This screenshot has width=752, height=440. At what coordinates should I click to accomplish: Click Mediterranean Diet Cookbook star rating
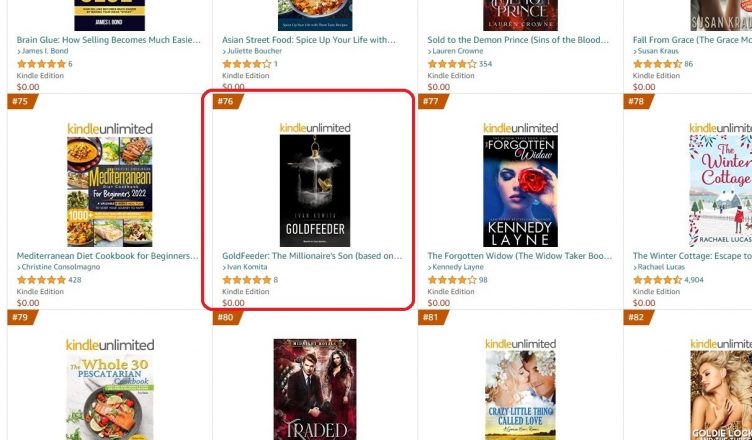(x=41, y=280)
